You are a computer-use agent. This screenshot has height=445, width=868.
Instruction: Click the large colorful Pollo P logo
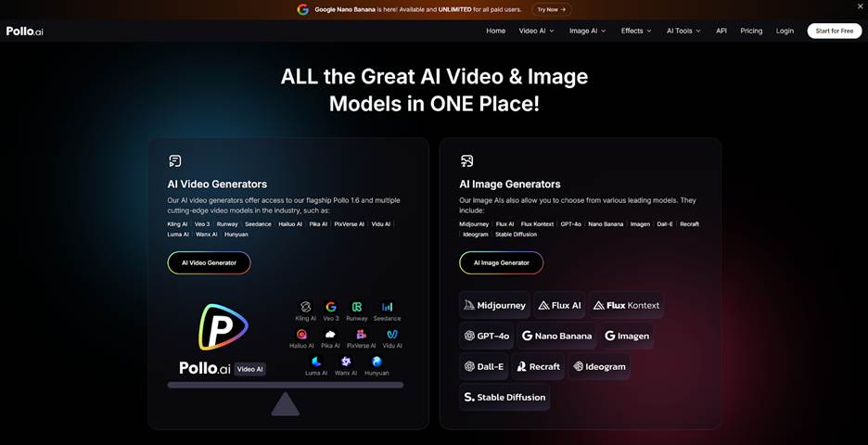click(x=223, y=327)
